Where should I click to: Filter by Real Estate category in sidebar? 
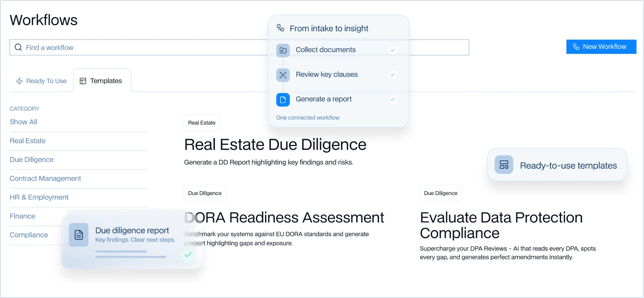pyautogui.click(x=28, y=141)
